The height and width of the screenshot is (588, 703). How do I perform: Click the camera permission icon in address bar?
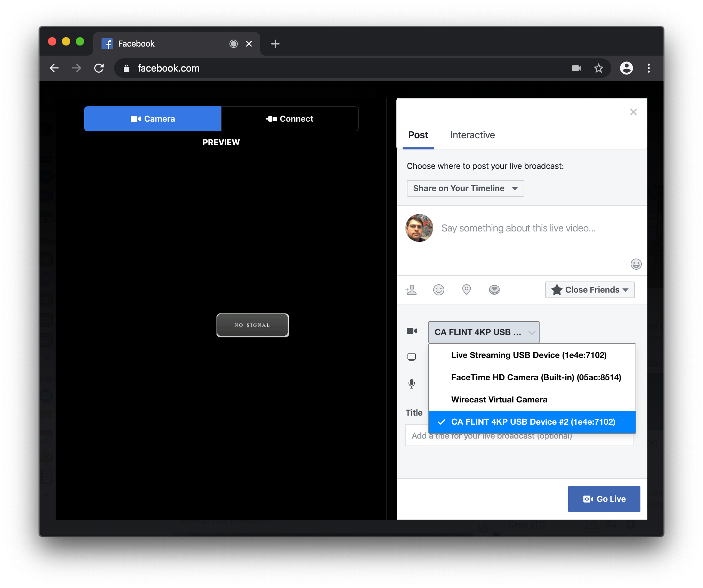click(x=576, y=68)
